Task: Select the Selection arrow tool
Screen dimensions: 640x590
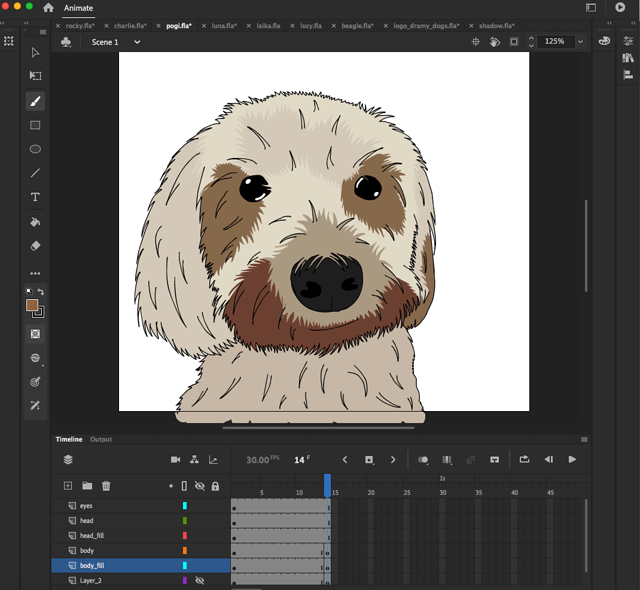Action: [36, 52]
